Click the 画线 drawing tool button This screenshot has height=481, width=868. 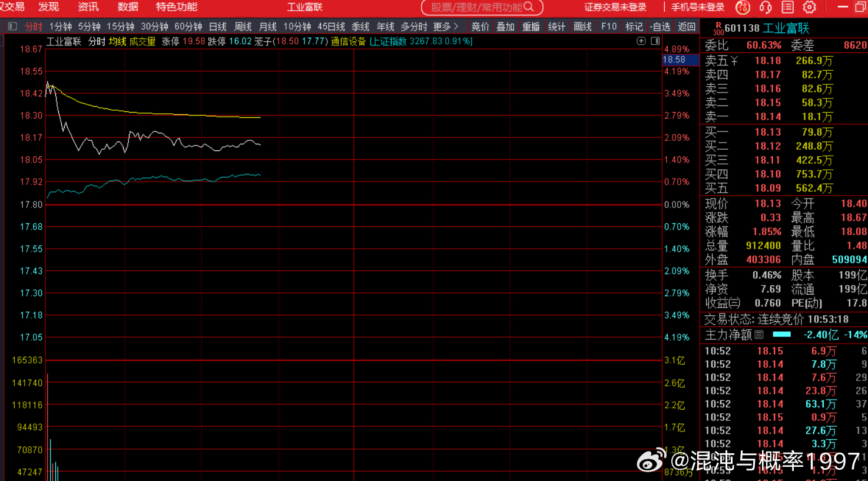(x=582, y=27)
